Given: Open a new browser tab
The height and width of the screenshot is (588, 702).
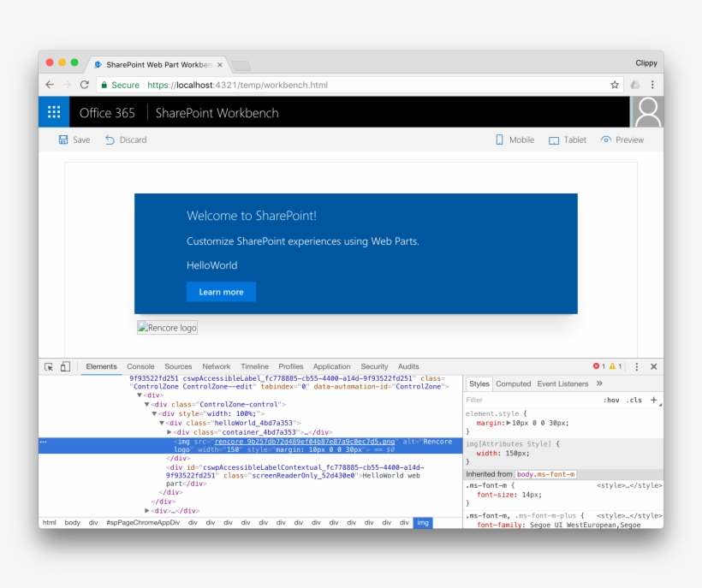Looking at the screenshot, I should (x=241, y=66).
